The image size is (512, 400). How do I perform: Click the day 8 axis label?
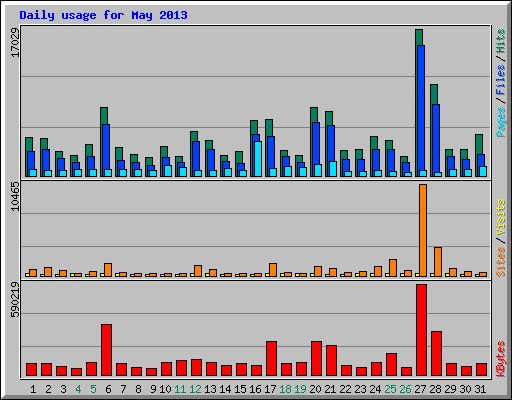click(138, 389)
